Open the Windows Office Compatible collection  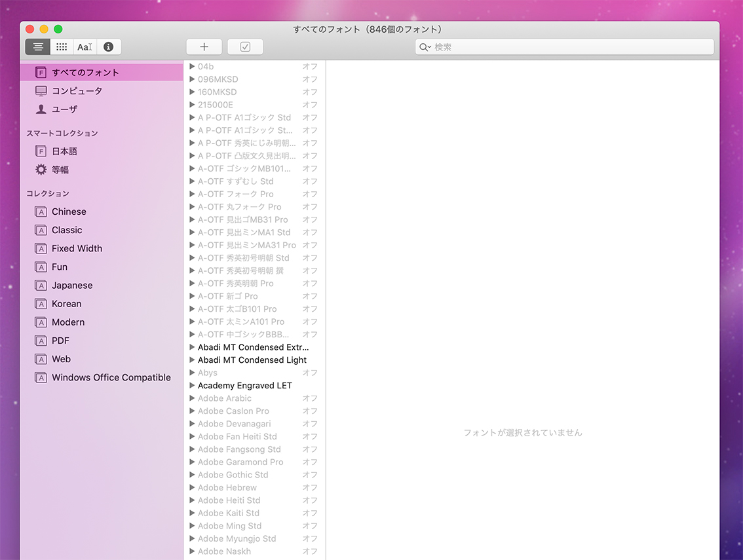coord(111,378)
